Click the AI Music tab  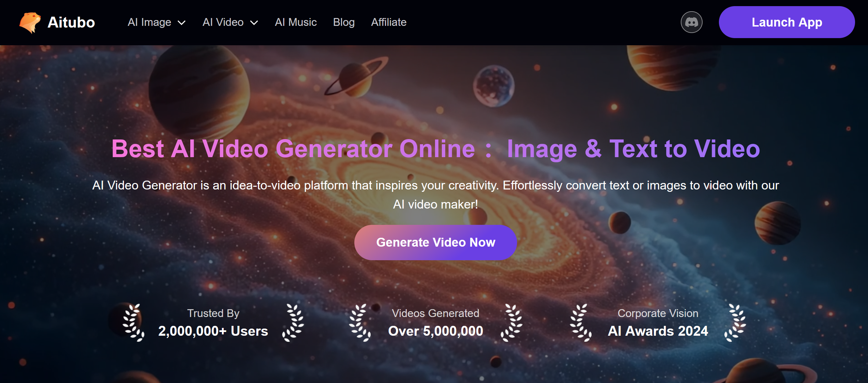click(295, 22)
